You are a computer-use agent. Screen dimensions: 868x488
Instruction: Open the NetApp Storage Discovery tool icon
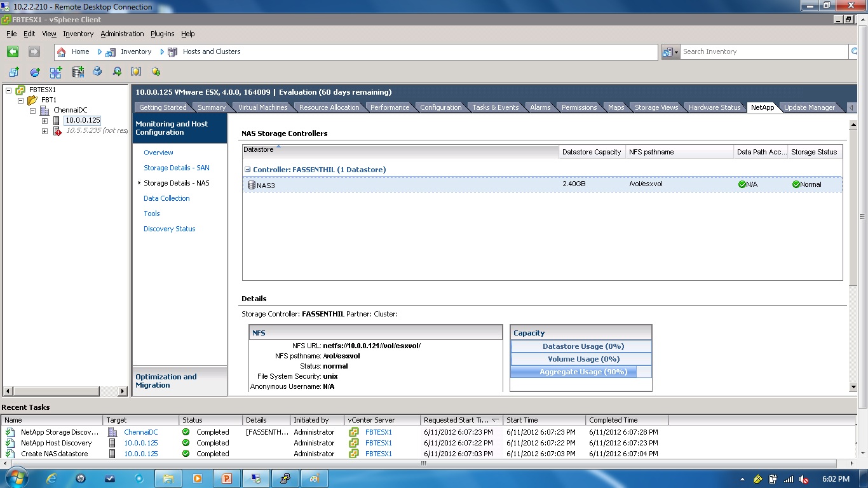pyautogui.click(x=156, y=71)
